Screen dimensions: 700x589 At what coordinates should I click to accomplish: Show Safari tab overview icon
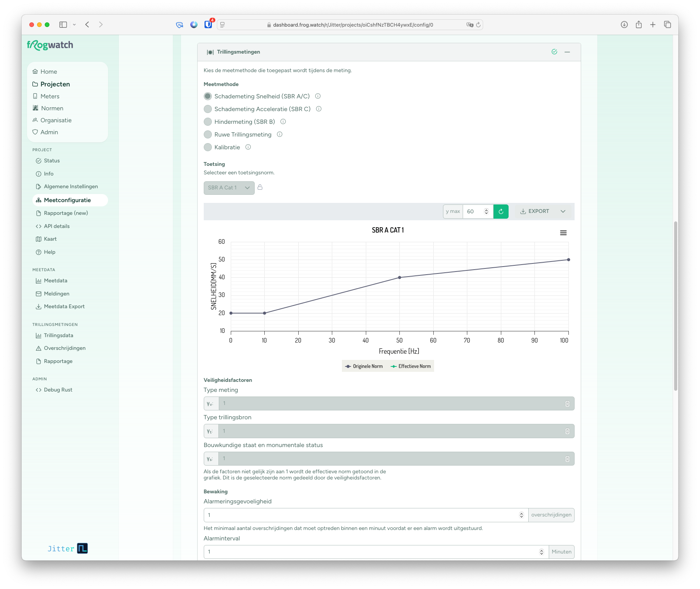coord(668,25)
